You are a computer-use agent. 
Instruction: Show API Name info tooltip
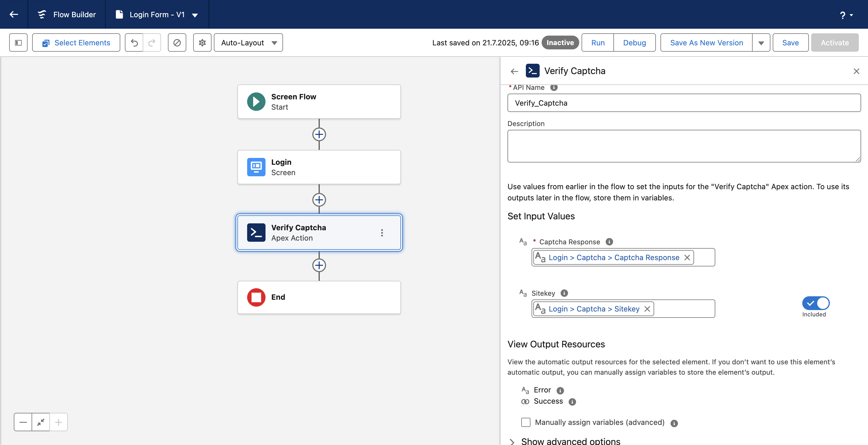tap(554, 88)
